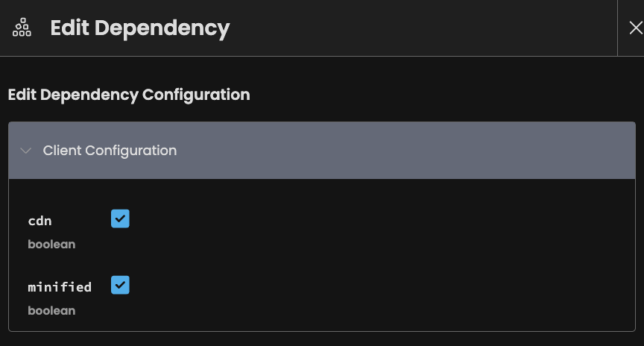The width and height of the screenshot is (644, 346).
Task: Click the Edit Dependency title text
Action: pyautogui.click(x=140, y=28)
